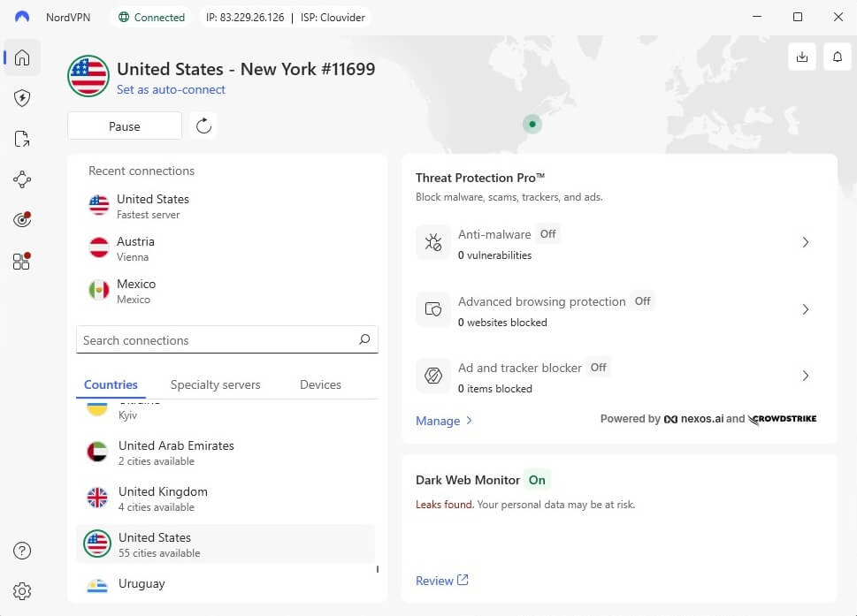Enable Anti-malware protection

click(547, 233)
